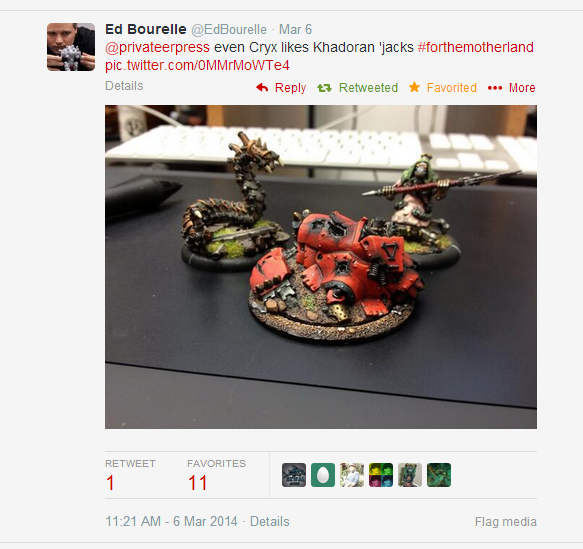Open the third favoriter avatar
Screen dimensions: 583x549
pos(352,475)
